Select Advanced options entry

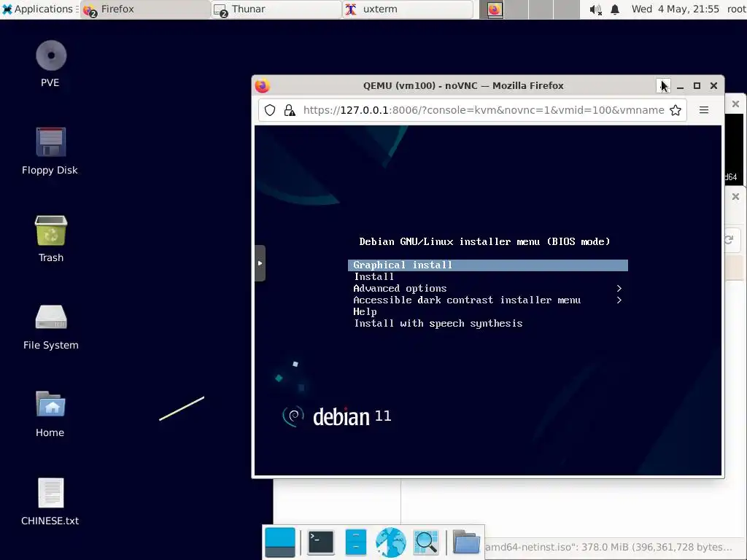pyautogui.click(x=400, y=289)
